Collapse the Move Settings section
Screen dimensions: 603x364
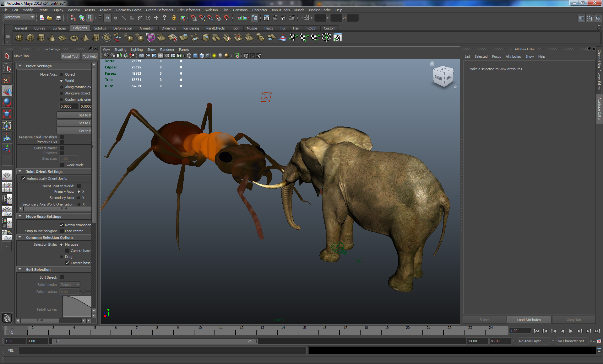[x=20, y=66]
